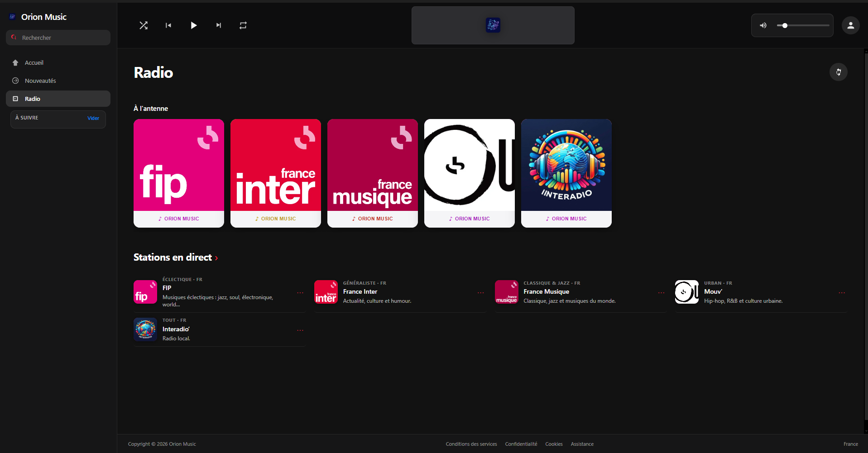
Task: Toggle shuffle playback
Action: pos(144,25)
